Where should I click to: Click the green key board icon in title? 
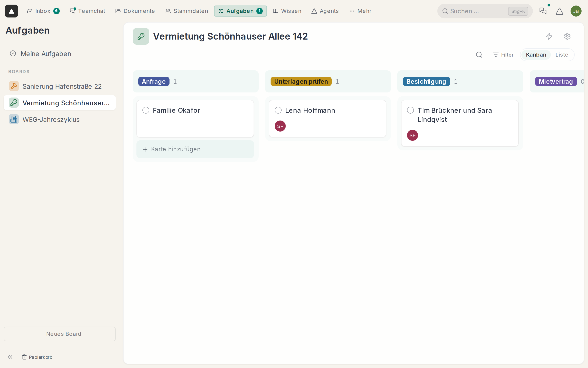[141, 36]
